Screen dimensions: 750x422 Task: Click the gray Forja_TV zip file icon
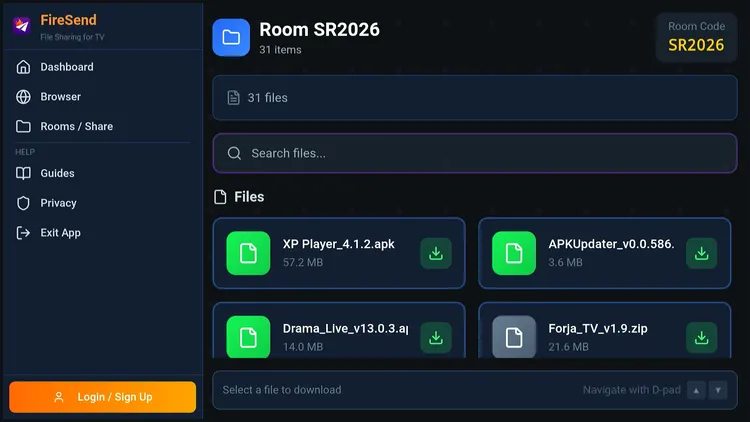514,337
